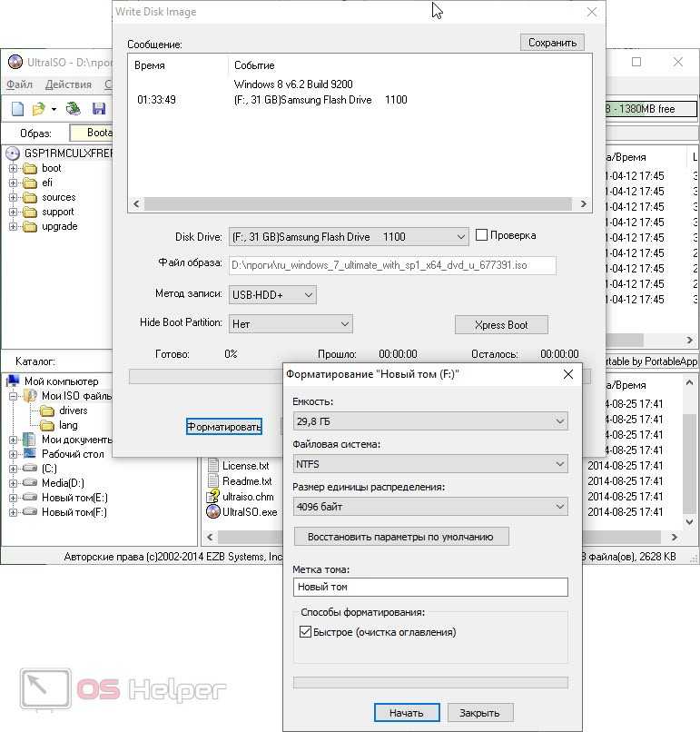The width and height of the screenshot is (700, 732).
Task: Open the dropdown arrow next to Open icon
Action: 54,109
